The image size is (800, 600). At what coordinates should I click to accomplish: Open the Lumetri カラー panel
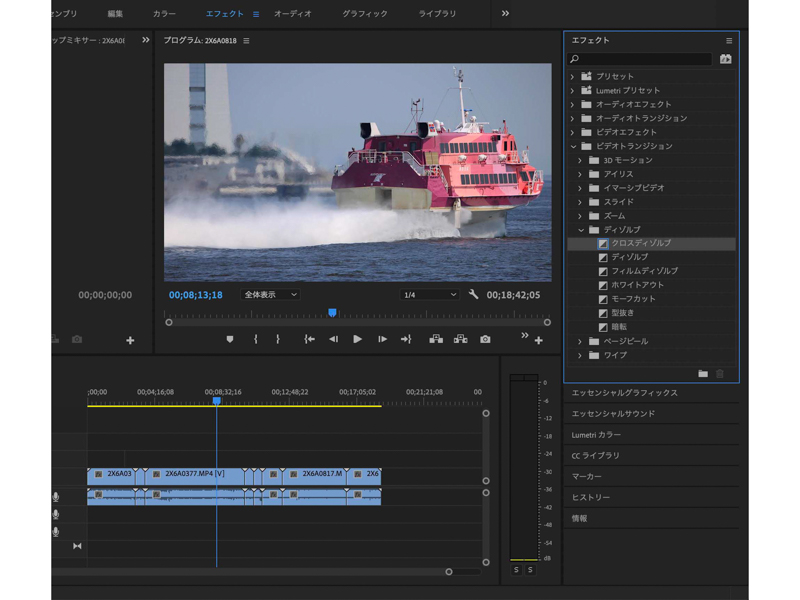pyautogui.click(x=596, y=435)
